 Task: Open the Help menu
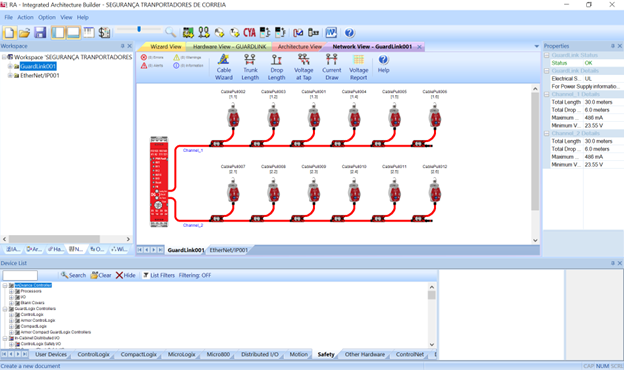click(x=82, y=17)
